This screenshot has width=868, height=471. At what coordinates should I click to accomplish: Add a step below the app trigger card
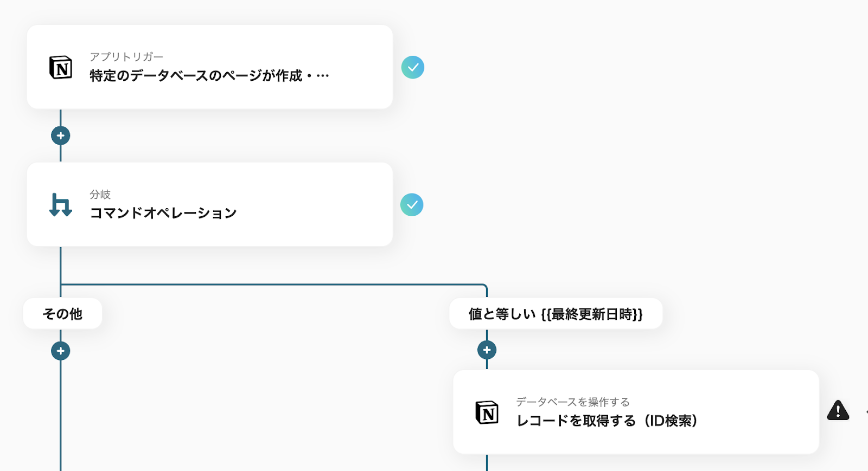pos(61,136)
